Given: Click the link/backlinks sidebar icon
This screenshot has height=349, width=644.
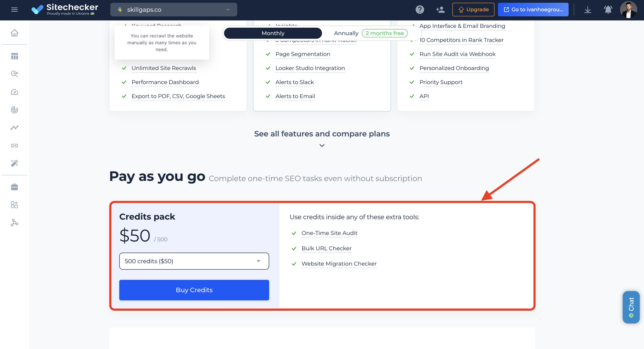Looking at the screenshot, I should [14, 145].
